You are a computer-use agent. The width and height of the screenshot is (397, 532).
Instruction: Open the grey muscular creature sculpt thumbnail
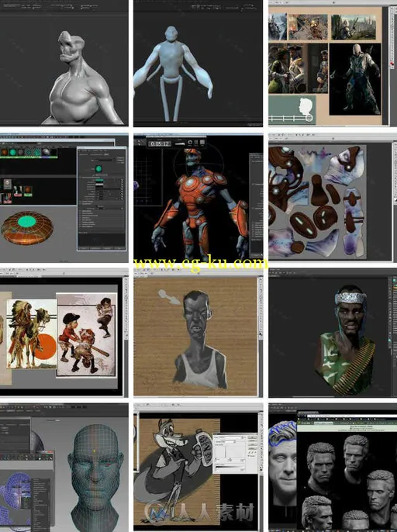coord(64,64)
